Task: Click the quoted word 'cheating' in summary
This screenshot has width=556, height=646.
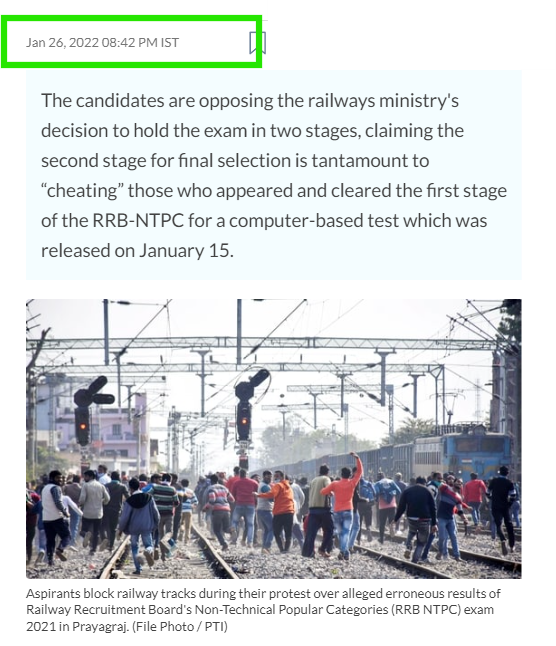Action: pos(83,191)
